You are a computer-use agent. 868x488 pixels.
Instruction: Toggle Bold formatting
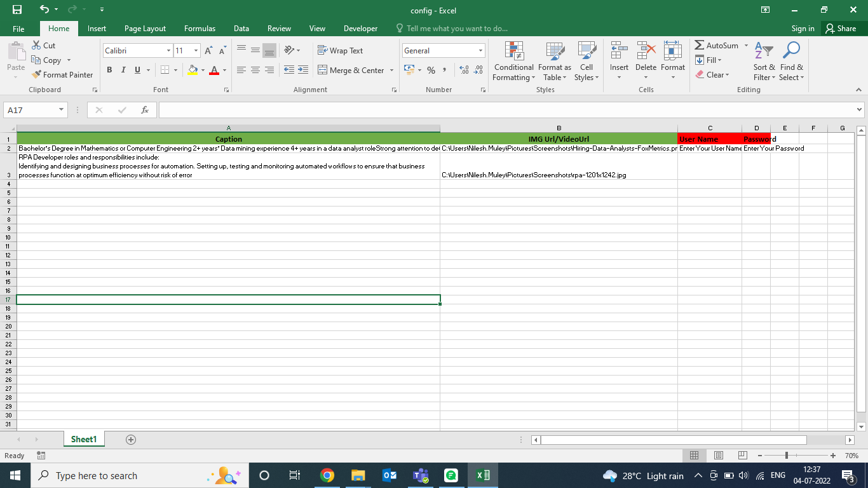click(x=109, y=70)
